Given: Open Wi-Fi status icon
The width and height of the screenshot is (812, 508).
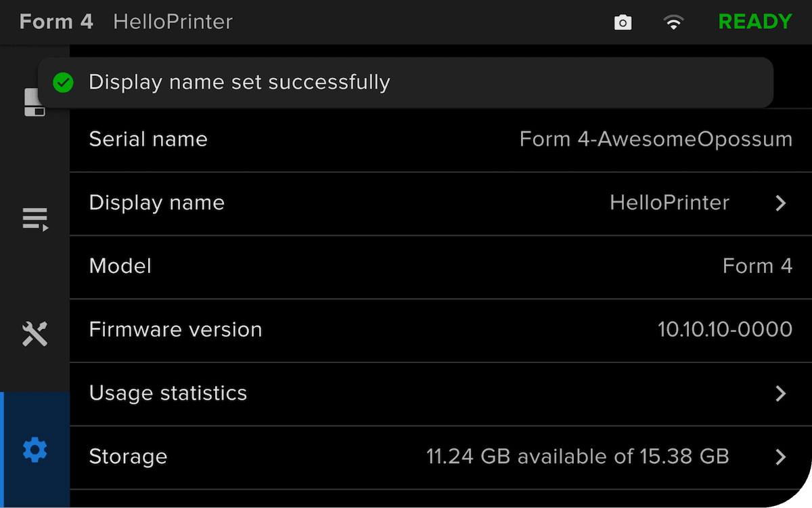Looking at the screenshot, I should click(x=673, y=23).
